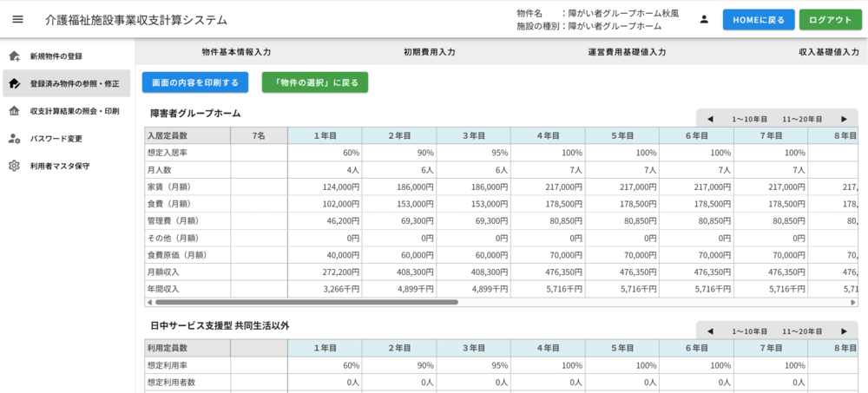Open the 初期費用入力 tab
This screenshot has width=868, height=393.
(430, 52)
